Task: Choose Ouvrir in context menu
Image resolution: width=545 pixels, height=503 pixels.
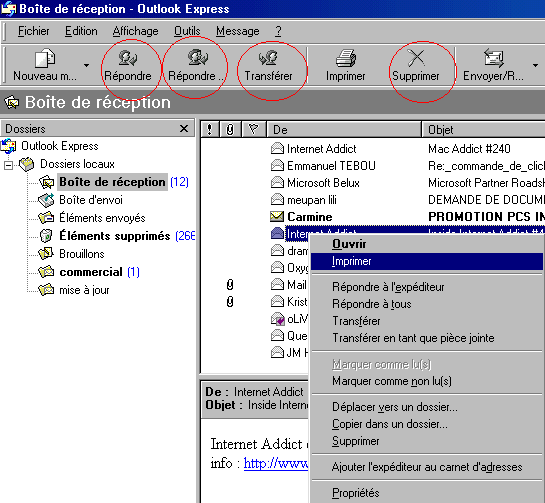Action: (426, 244)
